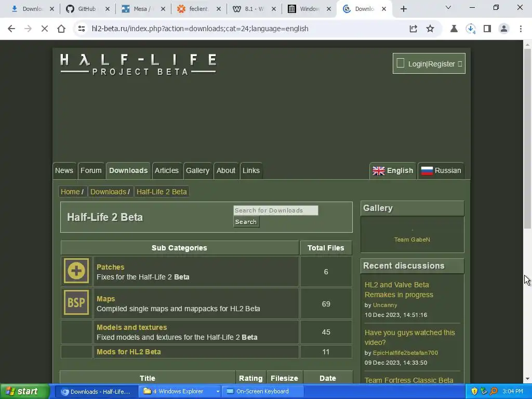The width and height of the screenshot is (532, 399).
Task: Open the Gallery menu item
Action: [x=197, y=170]
